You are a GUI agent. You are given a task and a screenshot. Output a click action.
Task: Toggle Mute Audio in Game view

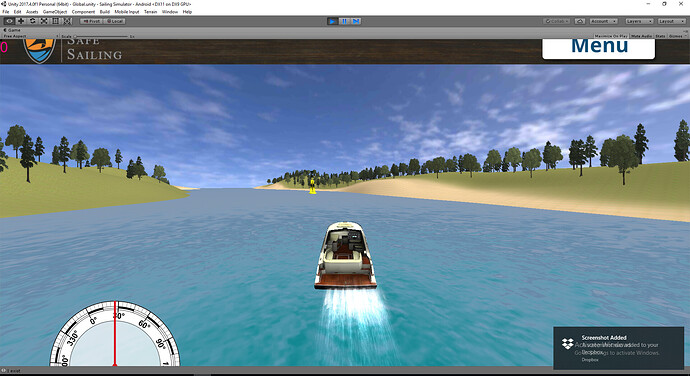641,36
